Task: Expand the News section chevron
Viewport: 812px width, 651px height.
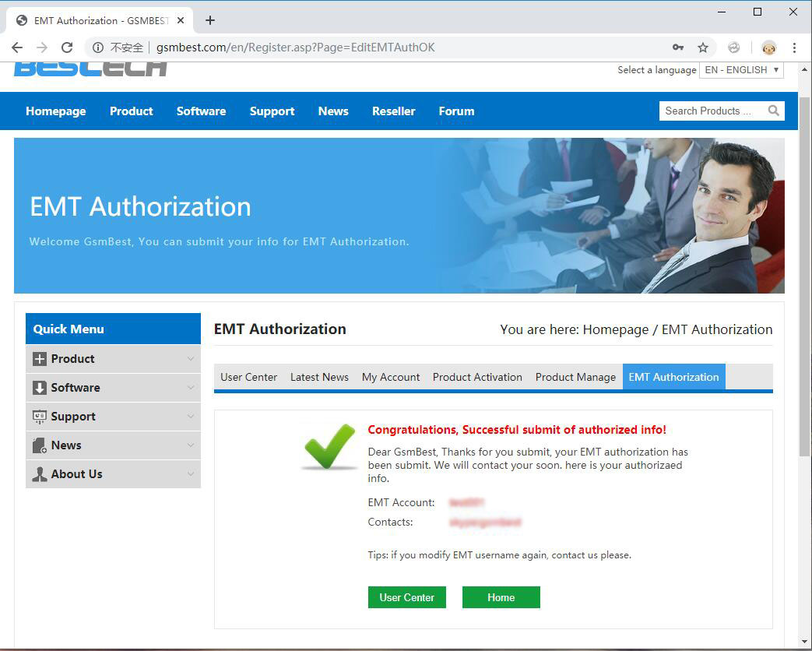Action: click(x=191, y=445)
